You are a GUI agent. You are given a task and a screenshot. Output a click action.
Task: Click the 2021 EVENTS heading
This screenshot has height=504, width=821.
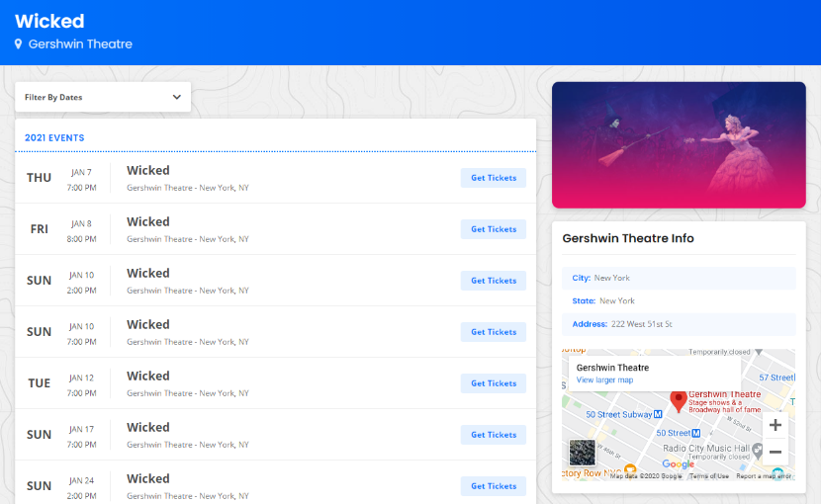click(54, 137)
